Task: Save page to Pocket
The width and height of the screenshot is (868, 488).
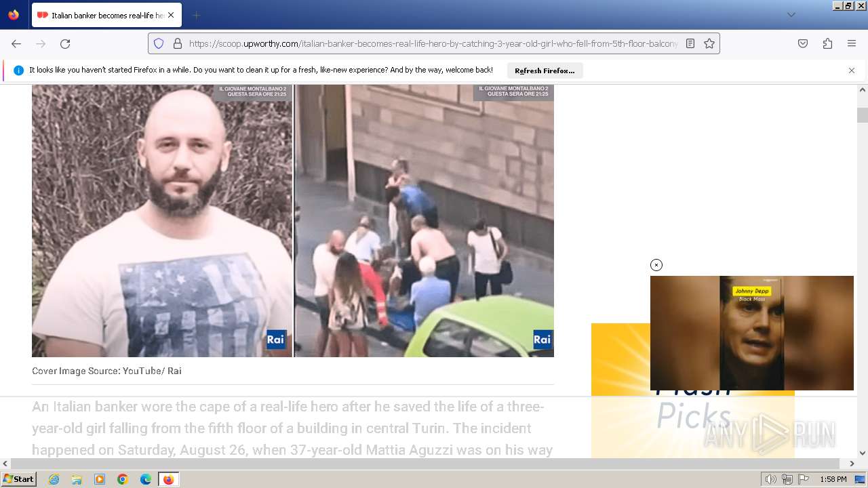Action: (803, 43)
